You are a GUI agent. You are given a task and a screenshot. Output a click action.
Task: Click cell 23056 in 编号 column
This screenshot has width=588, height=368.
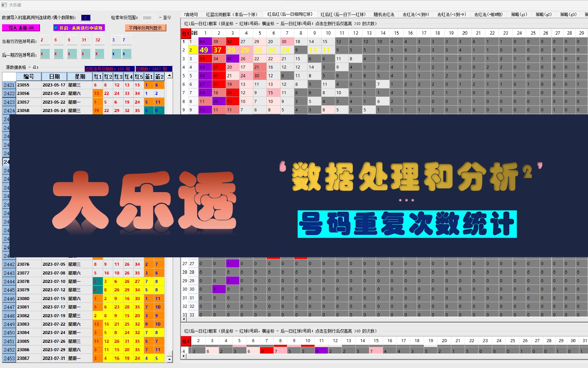click(29, 94)
